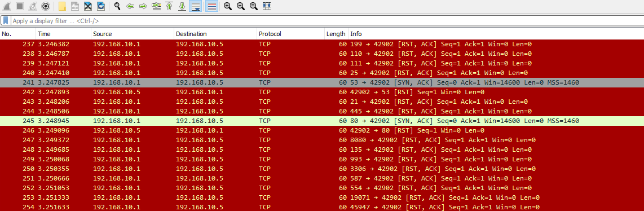This screenshot has width=644, height=211.
Task: Select packet 243 from port 21
Action: click(322, 102)
